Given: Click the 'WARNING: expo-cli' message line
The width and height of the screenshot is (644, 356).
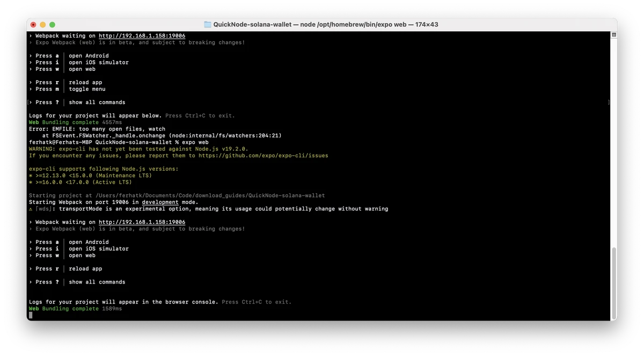Looking at the screenshot, I should click(138, 149).
